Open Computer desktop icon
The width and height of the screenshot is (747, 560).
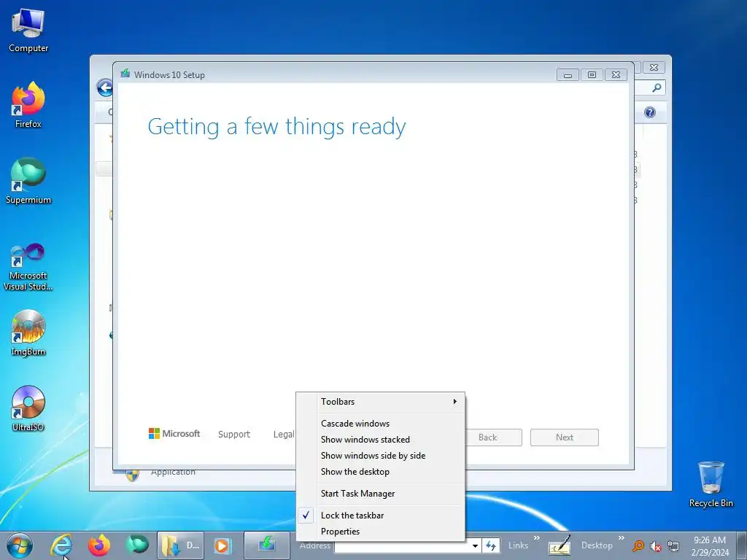tap(28, 31)
